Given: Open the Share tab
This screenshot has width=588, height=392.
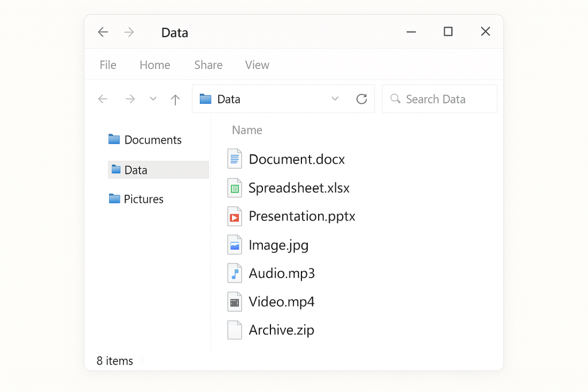Looking at the screenshot, I should click(208, 65).
